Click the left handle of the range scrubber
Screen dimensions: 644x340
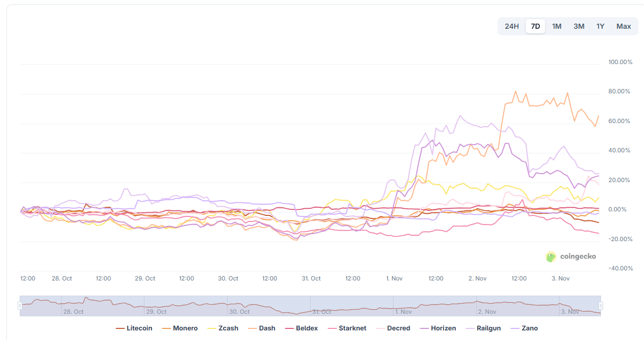(21, 305)
